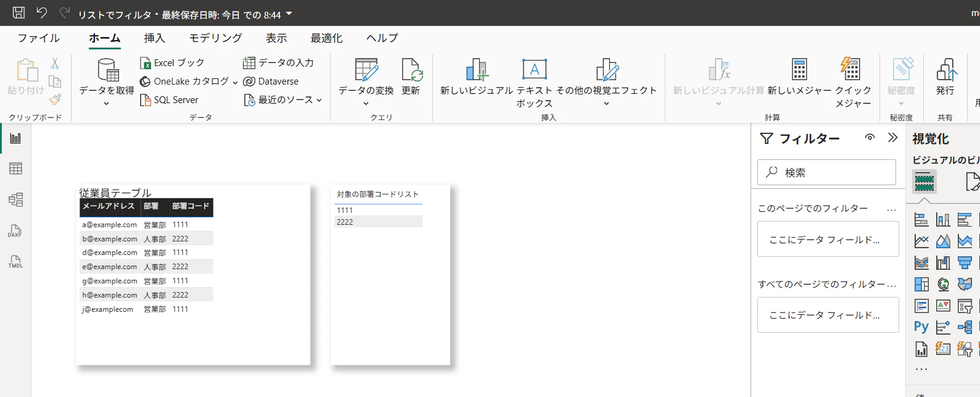The height and width of the screenshot is (397, 980).
Task: Choose waterfall chart visual
Action: [x=943, y=262]
